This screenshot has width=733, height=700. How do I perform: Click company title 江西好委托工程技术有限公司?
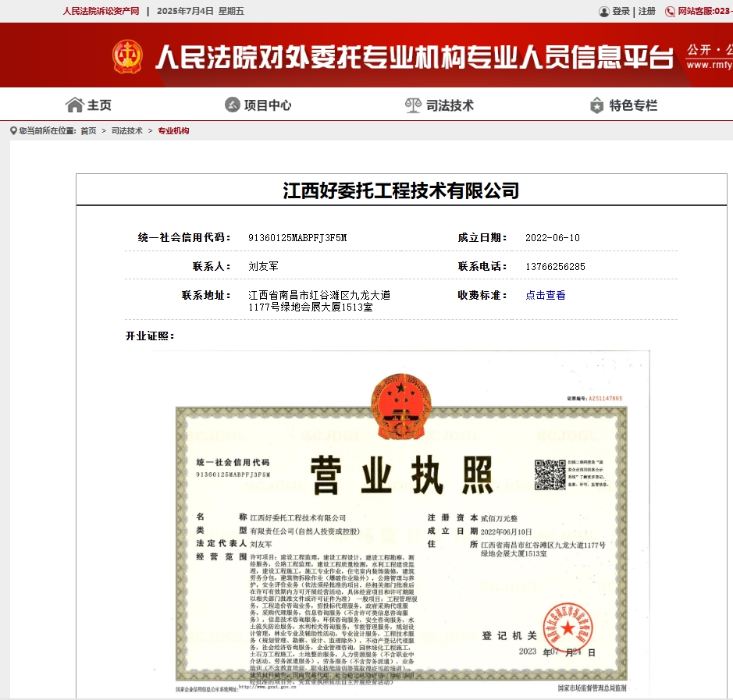pos(401,190)
